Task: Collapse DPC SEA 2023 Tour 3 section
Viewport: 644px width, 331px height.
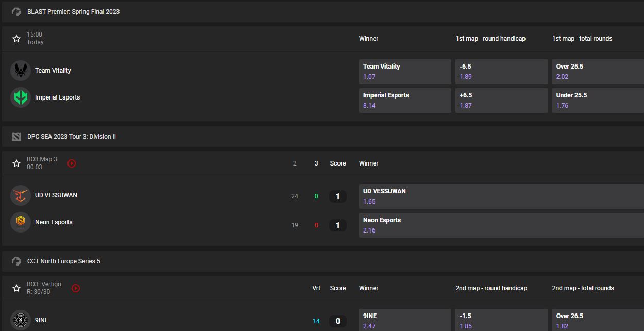Action: coord(72,137)
